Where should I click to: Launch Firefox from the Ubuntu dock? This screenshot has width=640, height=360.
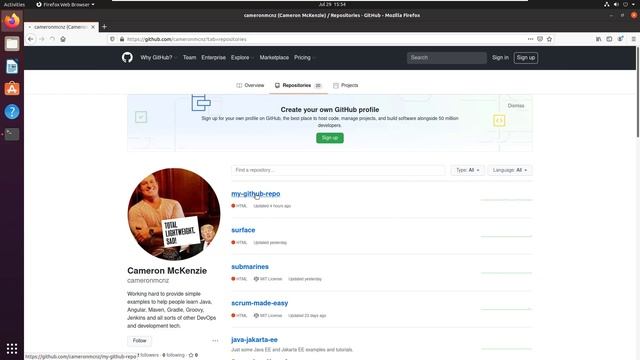point(12,21)
